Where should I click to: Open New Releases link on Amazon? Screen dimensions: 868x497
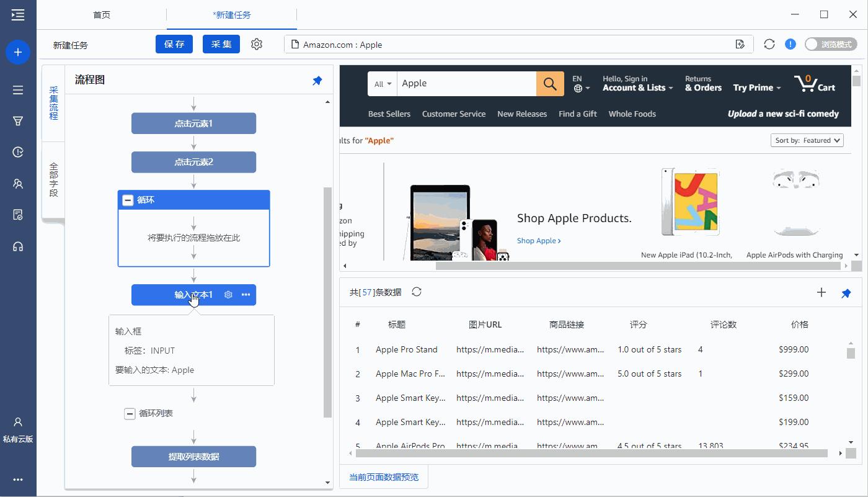pos(522,114)
